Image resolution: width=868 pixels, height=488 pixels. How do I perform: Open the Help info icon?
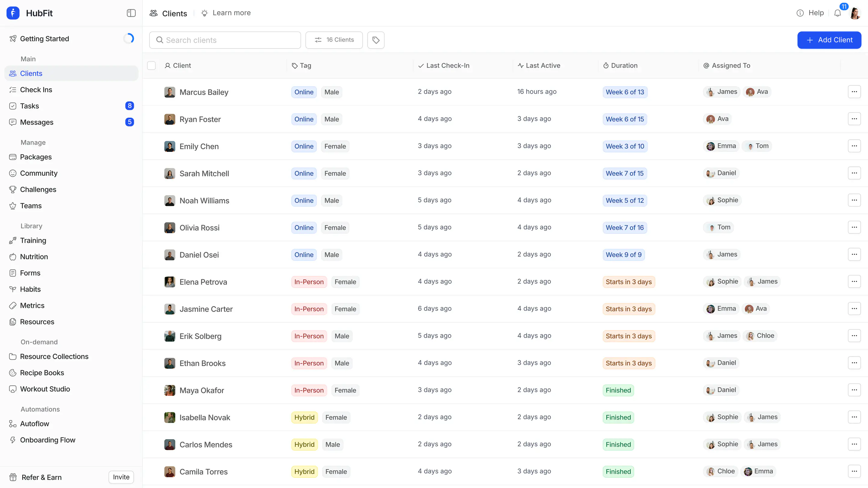[x=800, y=13]
